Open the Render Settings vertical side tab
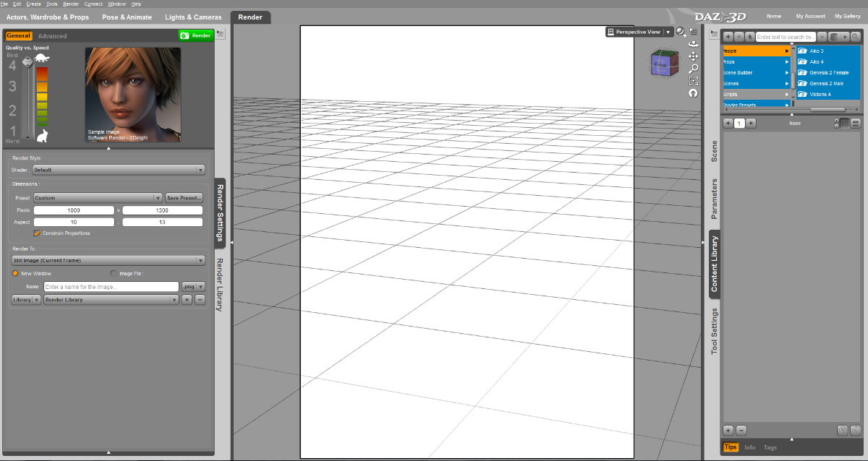 pyautogui.click(x=221, y=212)
